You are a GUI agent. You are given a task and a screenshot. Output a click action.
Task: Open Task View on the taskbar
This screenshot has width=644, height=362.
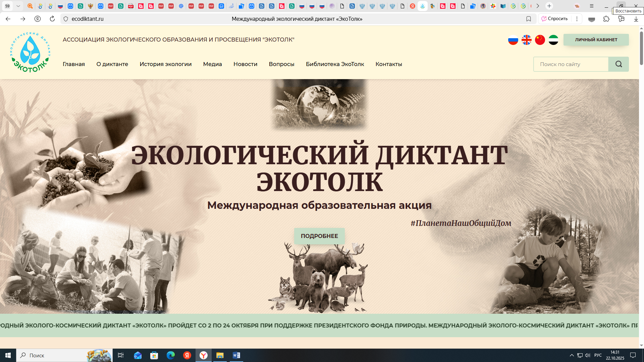[121, 355]
